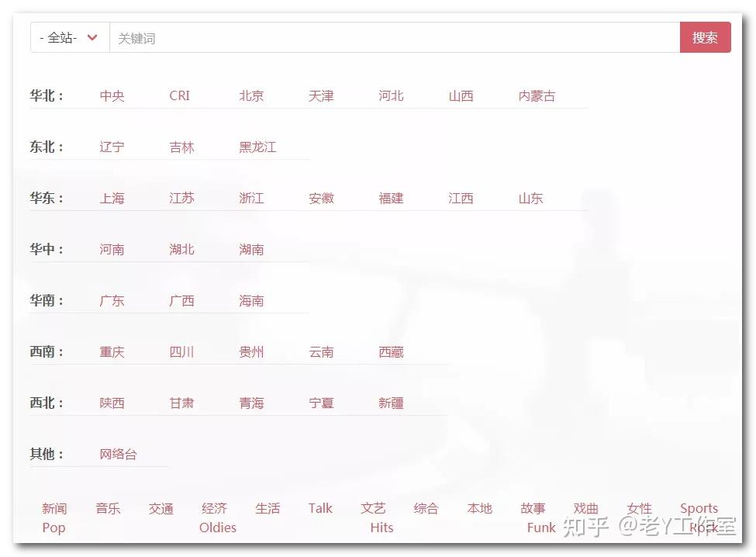The height and width of the screenshot is (557, 756).
Task: Open the 全站 scope dropdown
Action: tap(70, 37)
